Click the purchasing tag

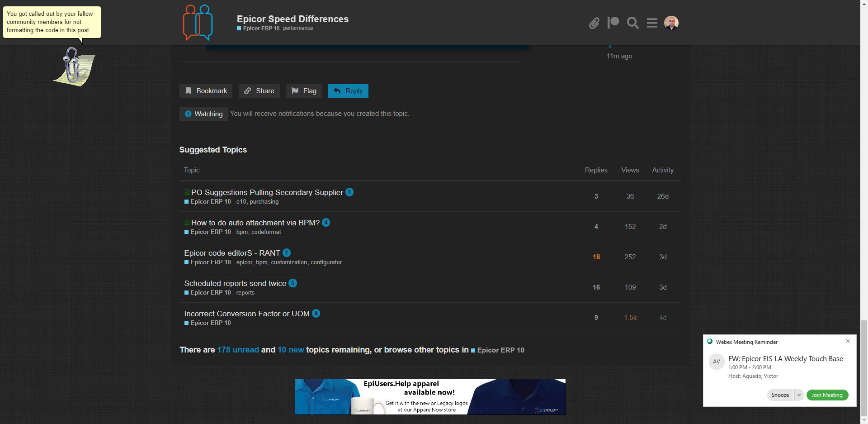(264, 202)
